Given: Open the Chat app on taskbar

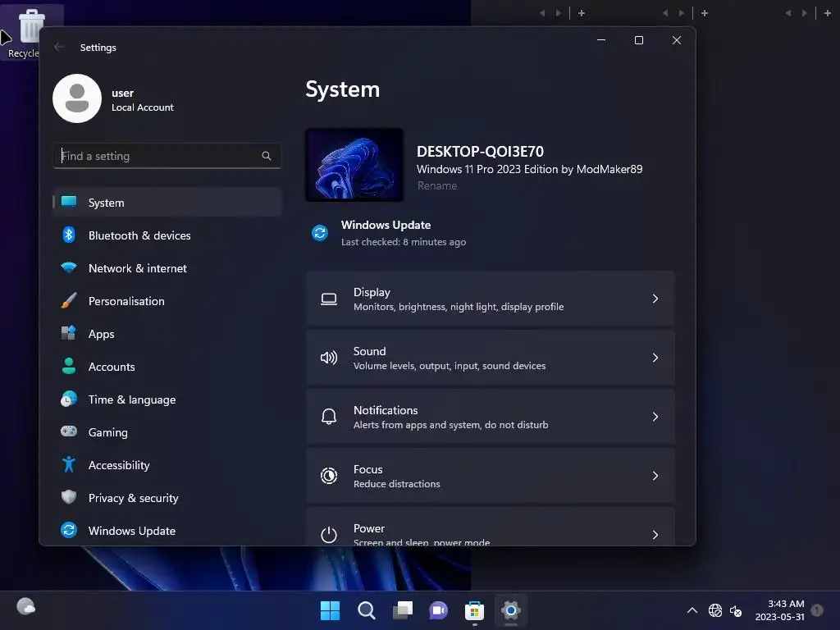Looking at the screenshot, I should 439,610.
